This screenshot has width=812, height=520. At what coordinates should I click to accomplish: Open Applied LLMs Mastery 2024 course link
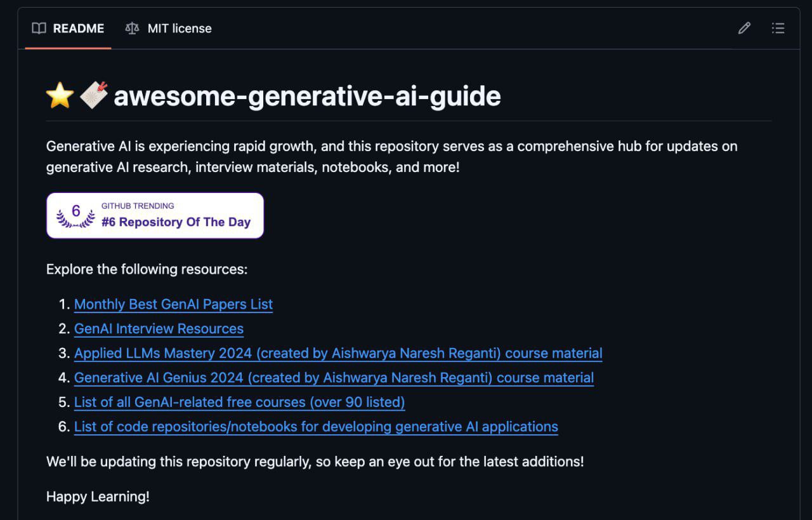coord(338,353)
